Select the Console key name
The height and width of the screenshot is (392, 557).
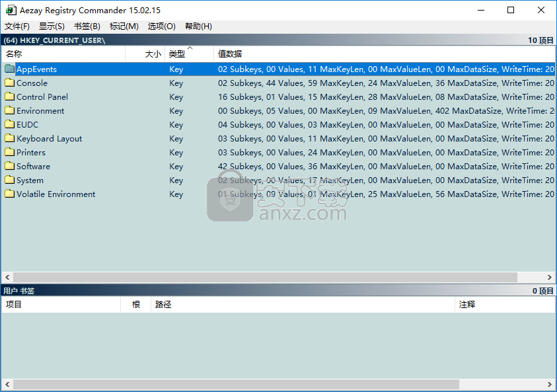[x=32, y=83]
